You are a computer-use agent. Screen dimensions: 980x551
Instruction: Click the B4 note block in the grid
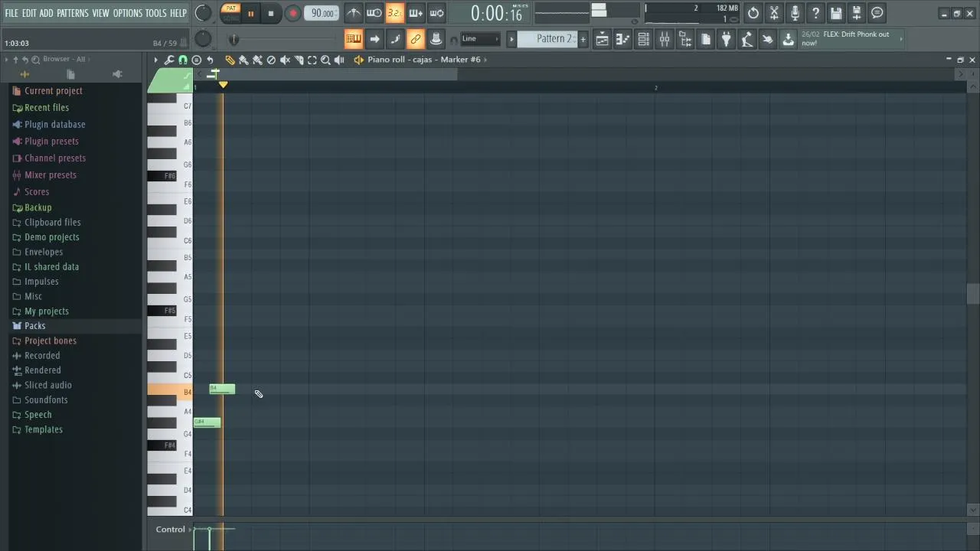222,390
